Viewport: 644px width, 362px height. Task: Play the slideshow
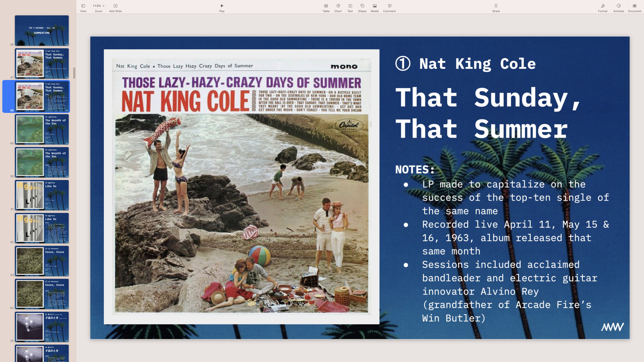coord(222,6)
